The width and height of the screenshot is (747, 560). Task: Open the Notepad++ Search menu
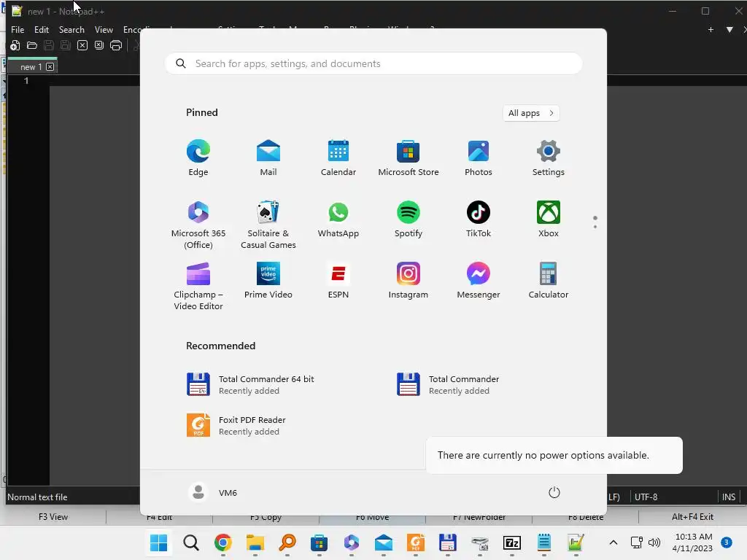[71, 29]
